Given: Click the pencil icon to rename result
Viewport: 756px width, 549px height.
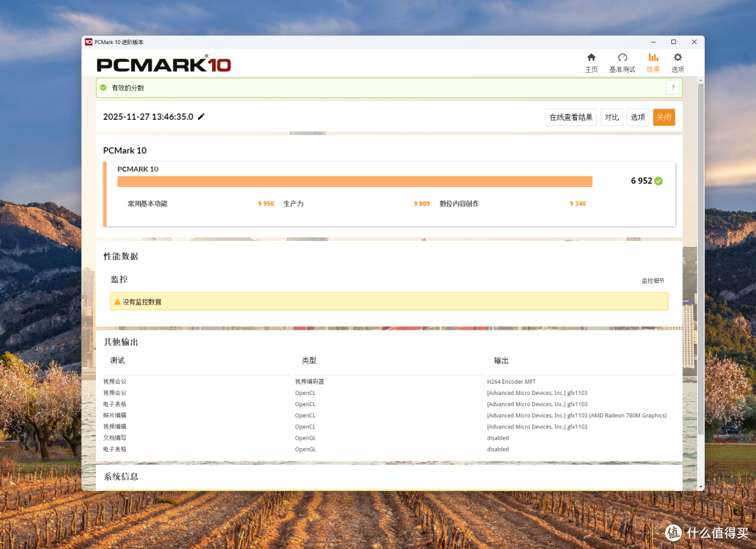Looking at the screenshot, I should 201,117.
